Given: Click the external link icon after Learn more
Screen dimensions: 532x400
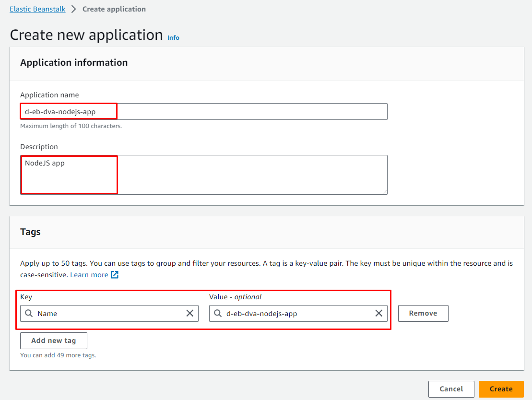Looking at the screenshot, I should coord(115,275).
